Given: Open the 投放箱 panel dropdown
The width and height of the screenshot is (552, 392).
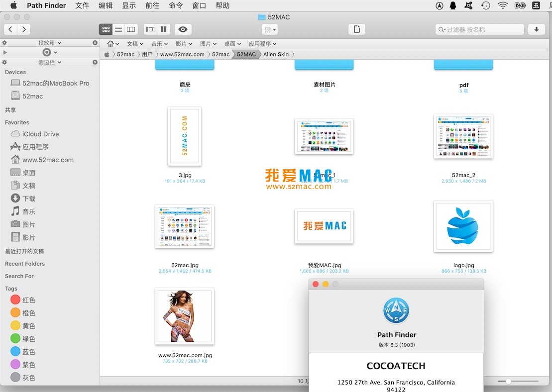Looking at the screenshot, I should [50, 43].
